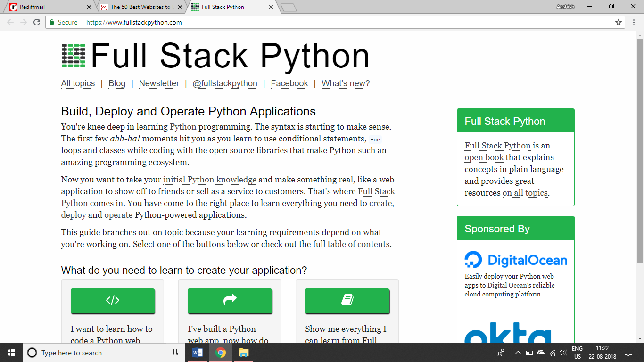Open the All topics link

[78, 83]
